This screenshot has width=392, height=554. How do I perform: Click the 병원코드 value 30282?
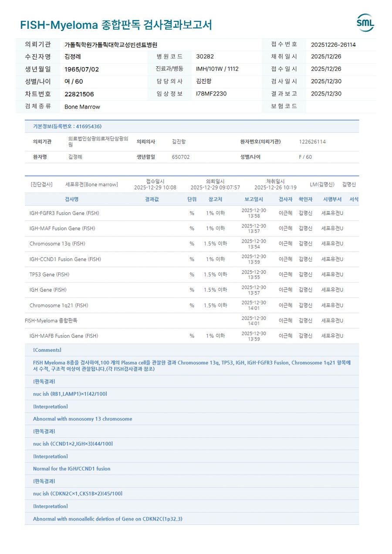coord(205,57)
